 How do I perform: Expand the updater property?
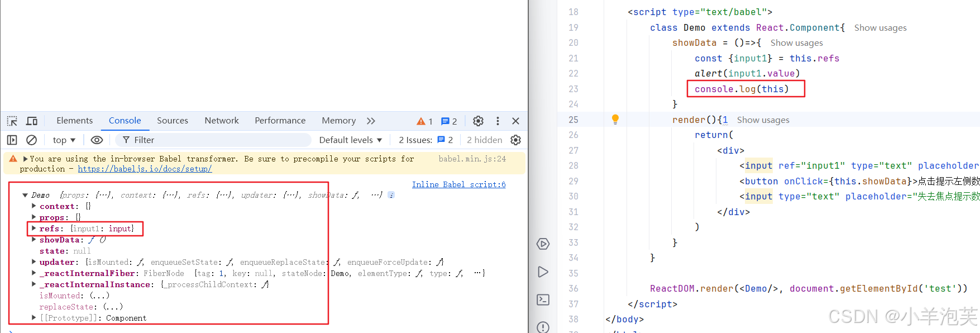(34, 262)
